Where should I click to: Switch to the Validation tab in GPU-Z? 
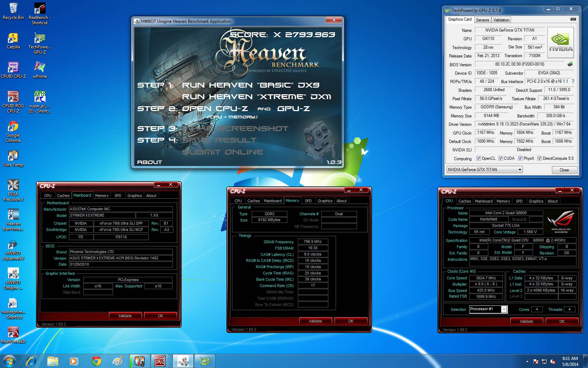click(x=501, y=20)
